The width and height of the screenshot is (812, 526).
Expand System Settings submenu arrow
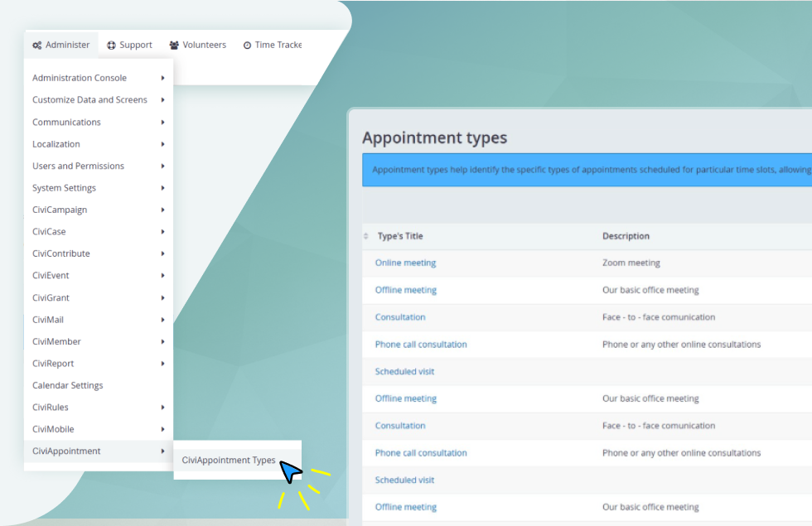coord(162,188)
